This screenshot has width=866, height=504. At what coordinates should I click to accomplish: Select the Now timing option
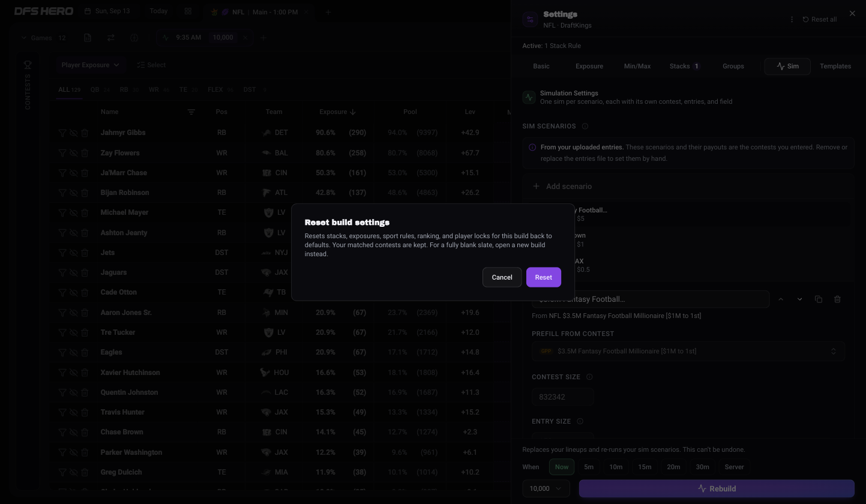[x=562, y=467]
